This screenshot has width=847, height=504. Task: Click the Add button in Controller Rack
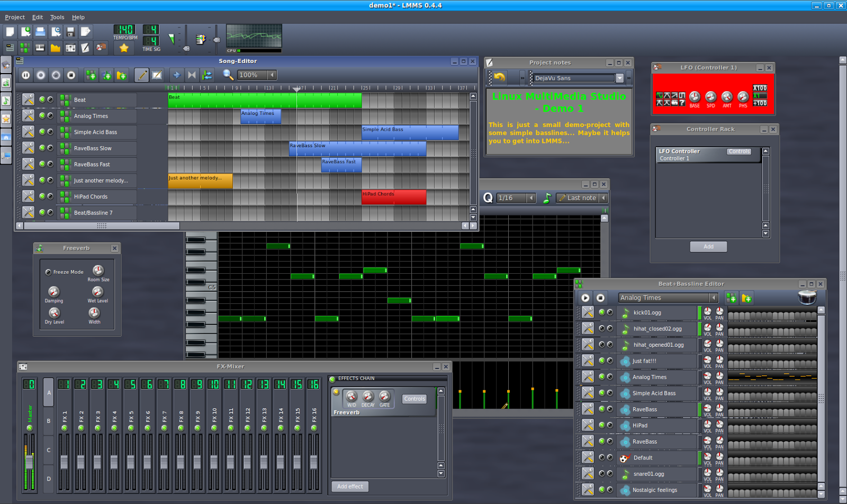(x=708, y=247)
